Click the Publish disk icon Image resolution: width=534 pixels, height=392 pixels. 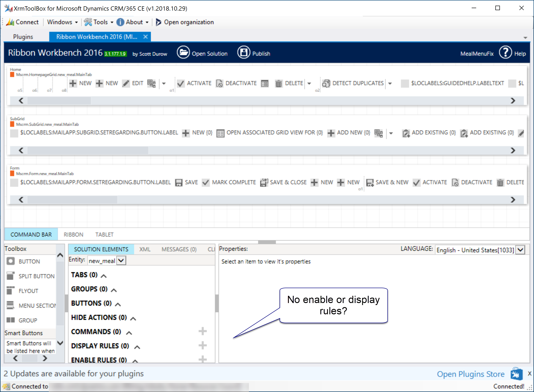coord(244,53)
